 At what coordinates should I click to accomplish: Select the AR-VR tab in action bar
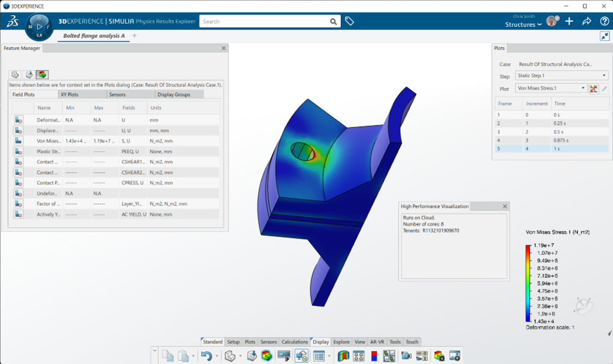point(377,342)
